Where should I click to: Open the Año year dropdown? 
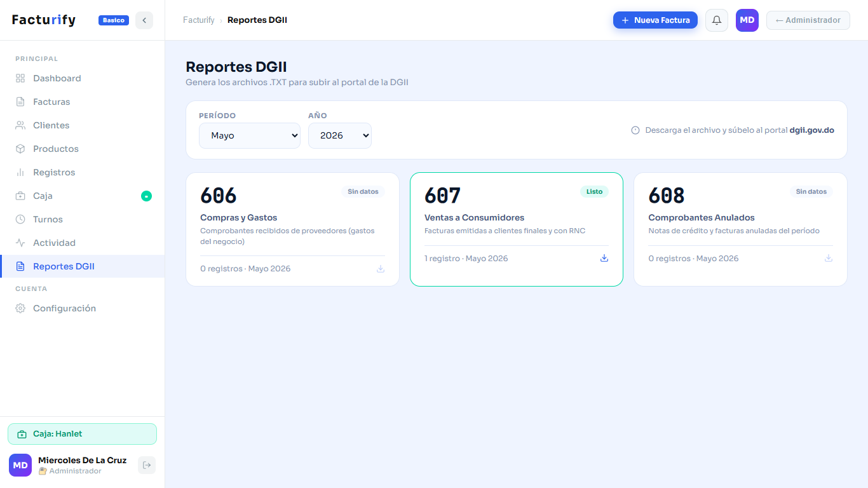pos(340,135)
